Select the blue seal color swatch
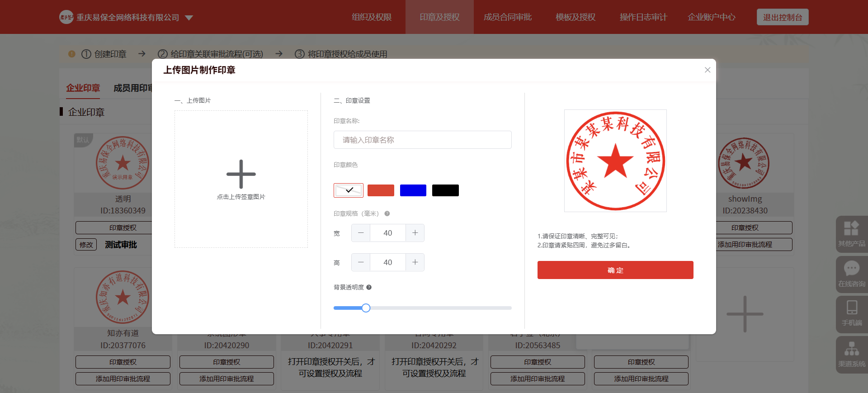868x393 pixels. [413, 190]
